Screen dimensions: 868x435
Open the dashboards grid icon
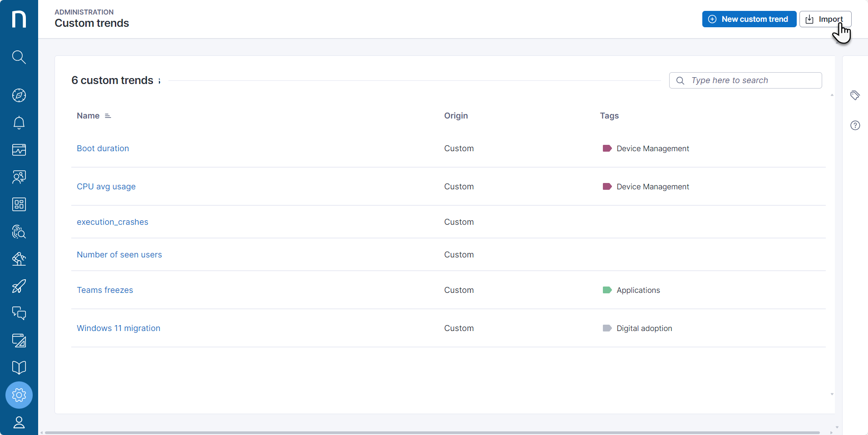(19, 204)
